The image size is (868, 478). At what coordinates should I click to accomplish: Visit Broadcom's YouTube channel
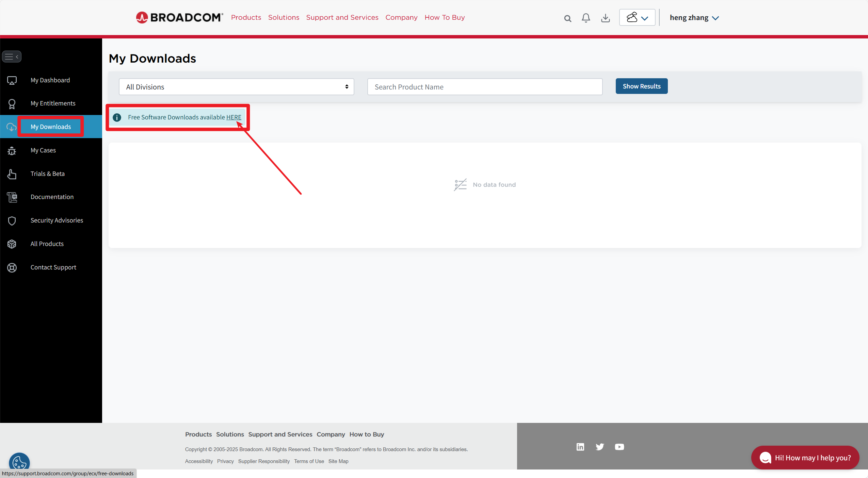point(620,447)
